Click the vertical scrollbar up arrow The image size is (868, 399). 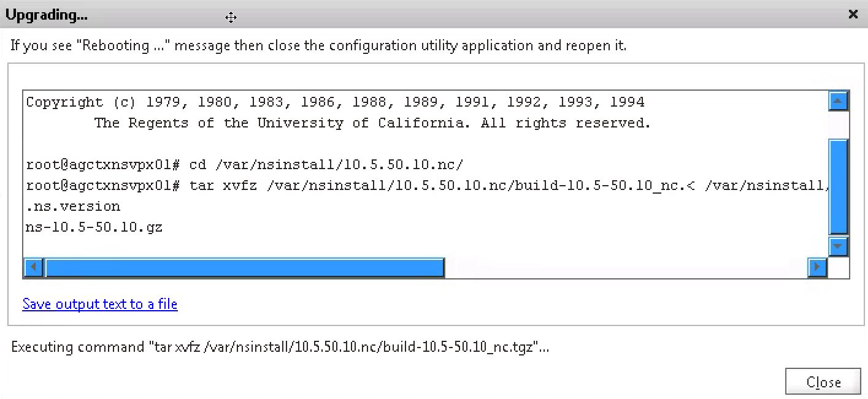point(838,101)
